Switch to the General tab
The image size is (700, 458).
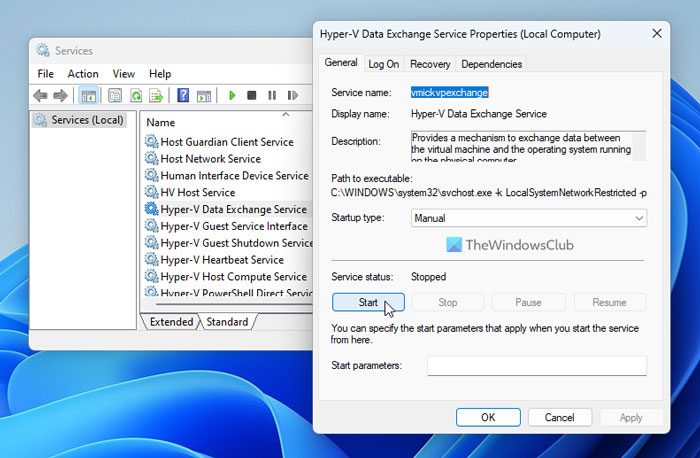point(341,62)
